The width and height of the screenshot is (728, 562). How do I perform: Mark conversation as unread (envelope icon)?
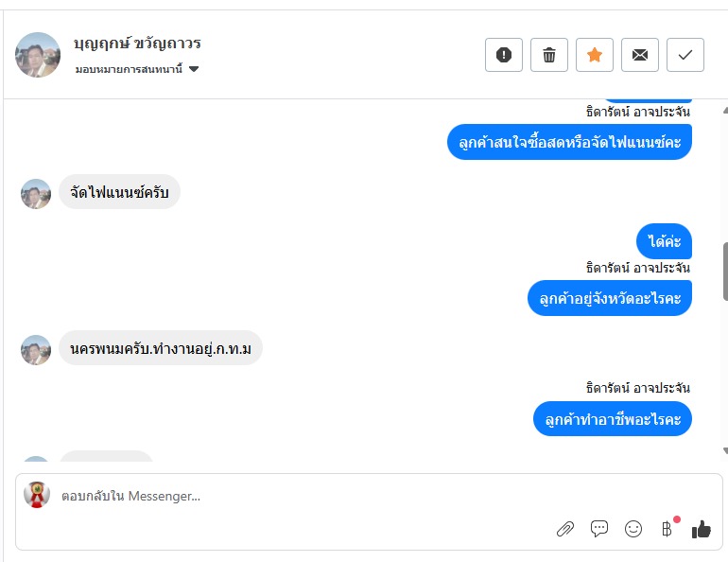tap(640, 55)
